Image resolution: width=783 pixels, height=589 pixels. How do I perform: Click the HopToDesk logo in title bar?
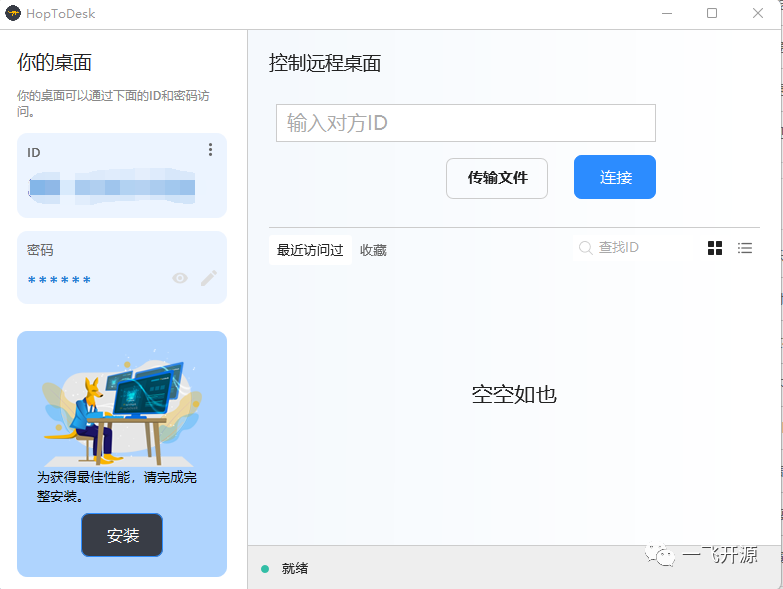tap(13, 13)
